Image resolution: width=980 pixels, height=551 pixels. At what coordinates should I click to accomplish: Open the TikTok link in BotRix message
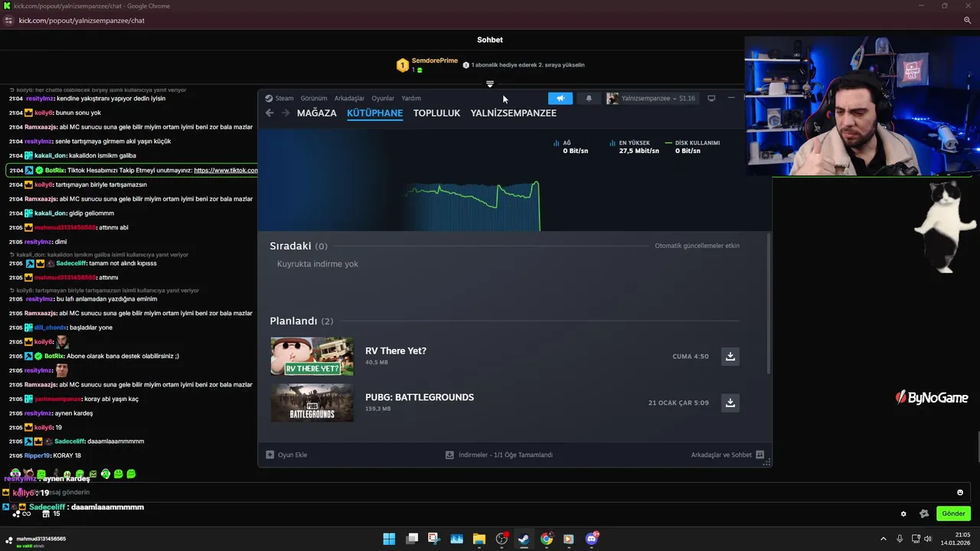coord(225,170)
